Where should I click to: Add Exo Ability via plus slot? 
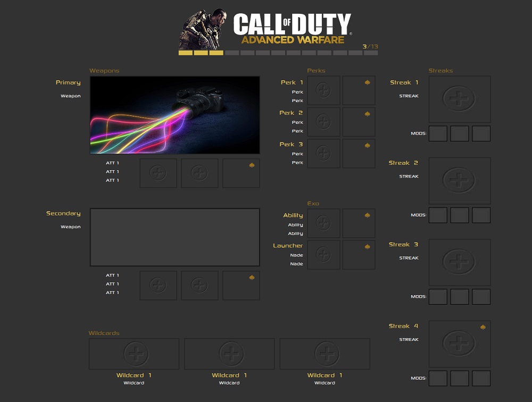323,223
